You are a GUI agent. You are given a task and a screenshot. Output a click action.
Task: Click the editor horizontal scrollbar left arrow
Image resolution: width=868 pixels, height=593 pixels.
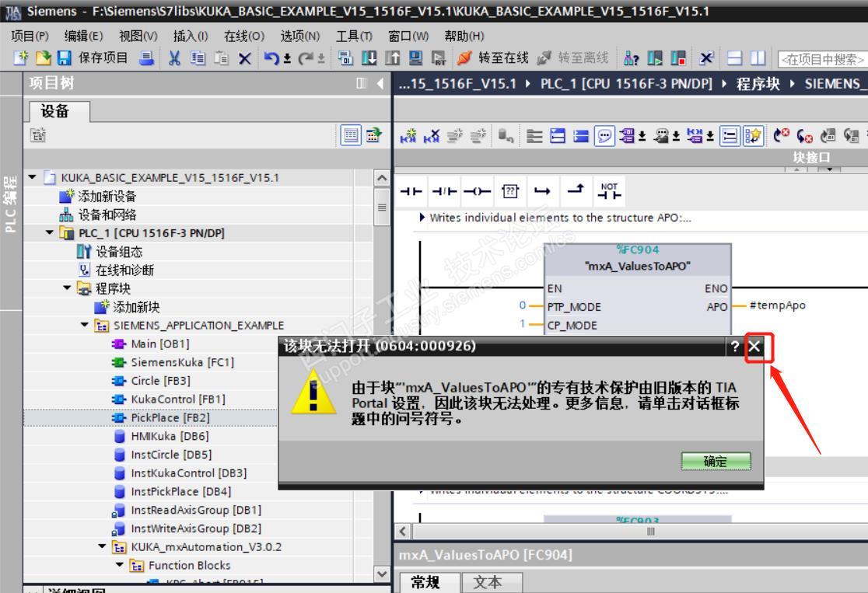403,531
